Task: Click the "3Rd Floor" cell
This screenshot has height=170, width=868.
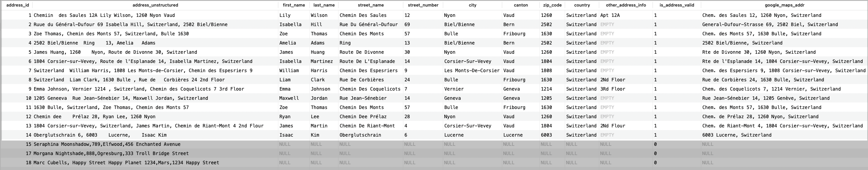Action: tap(613, 89)
